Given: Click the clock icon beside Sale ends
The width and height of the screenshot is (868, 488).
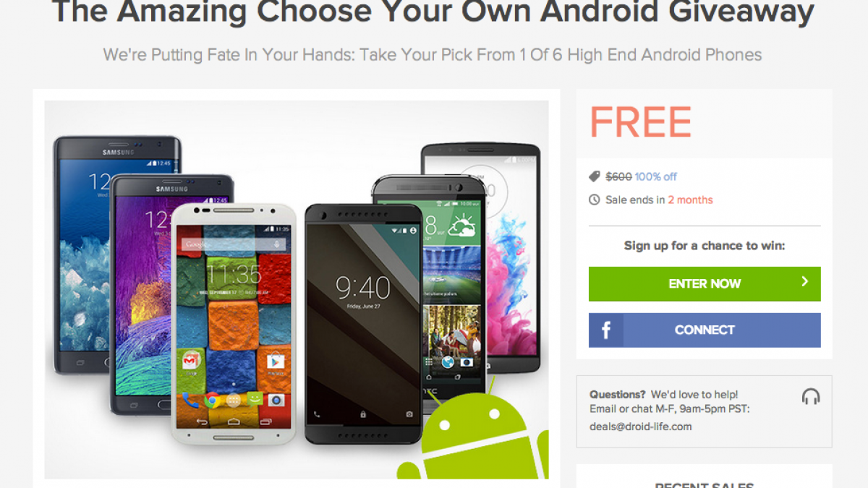Looking at the screenshot, I should pos(594,200).
